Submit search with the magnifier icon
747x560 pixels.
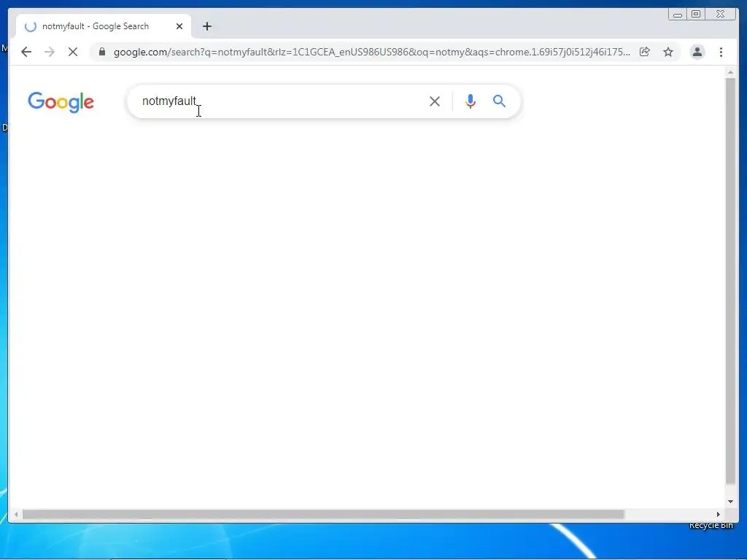(499, 101)
